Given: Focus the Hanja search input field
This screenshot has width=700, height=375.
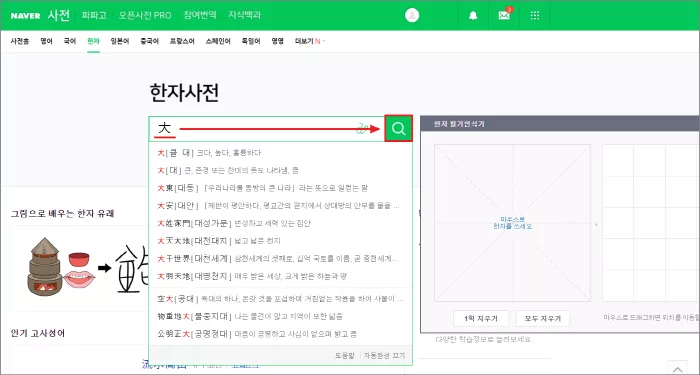Looking at the screenshot, I should click(x=267, y=129).
